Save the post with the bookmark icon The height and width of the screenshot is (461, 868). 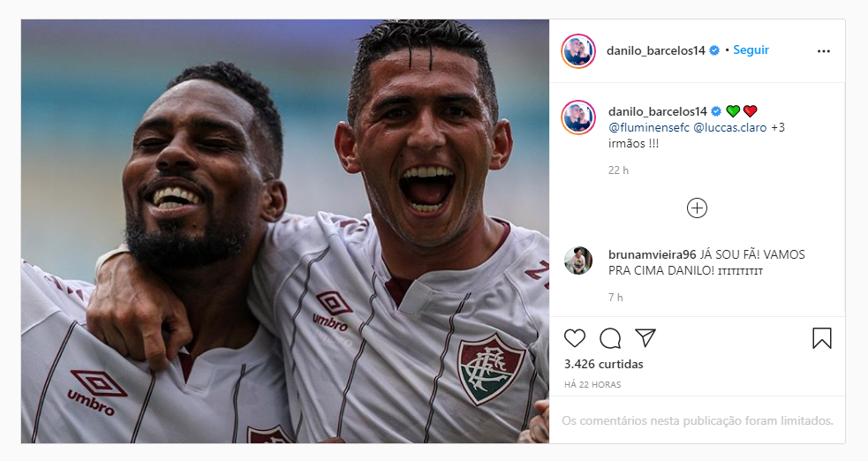(822, 338)
